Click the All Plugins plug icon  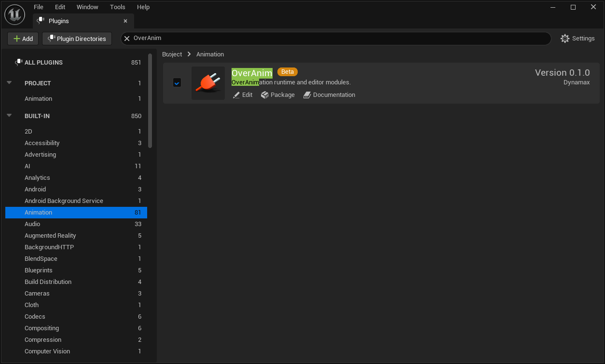click(19, 62)
